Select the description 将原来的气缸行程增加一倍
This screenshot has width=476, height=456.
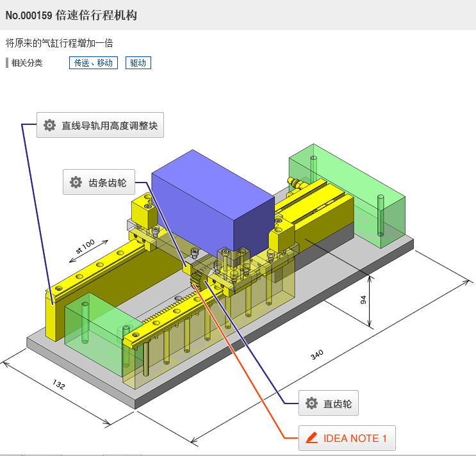[x=59, y=43]
